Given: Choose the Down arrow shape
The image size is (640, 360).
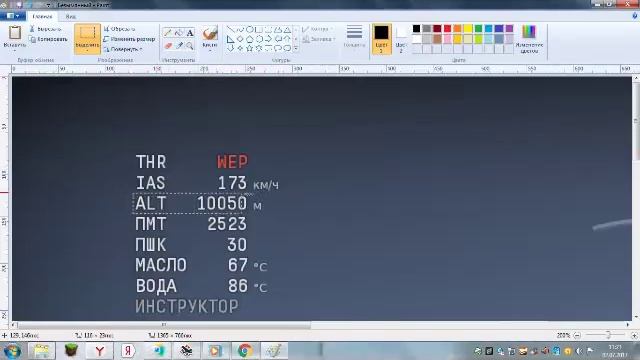Looking at the screenshot, I should (231, 48).
